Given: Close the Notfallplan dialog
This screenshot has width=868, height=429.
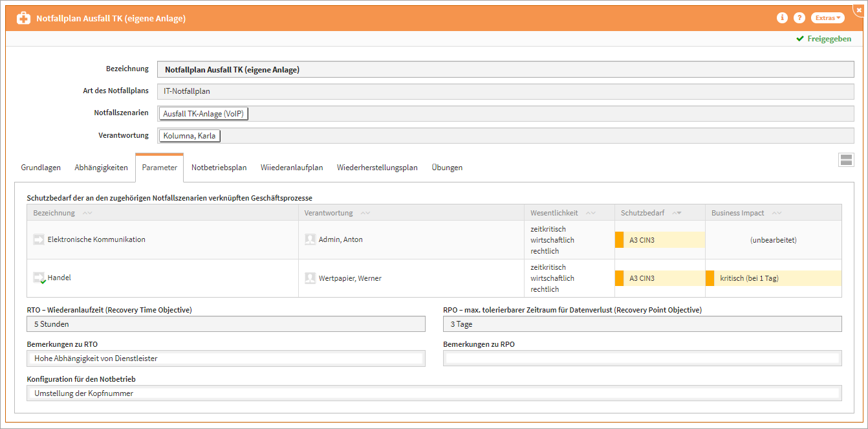Looking at the screenshot, I should (859, 10).
